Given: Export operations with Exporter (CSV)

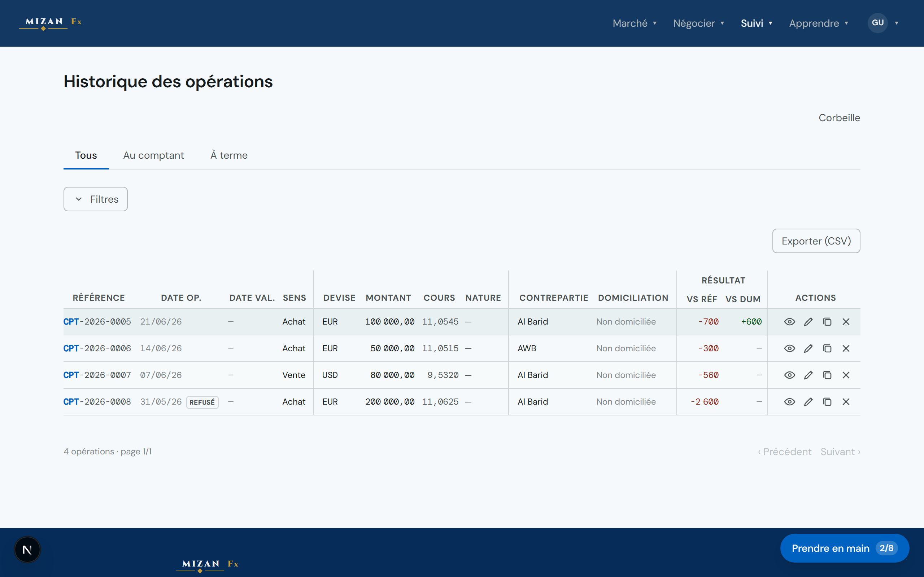Looking at the screenshot, I should click(x=816, y=241).
